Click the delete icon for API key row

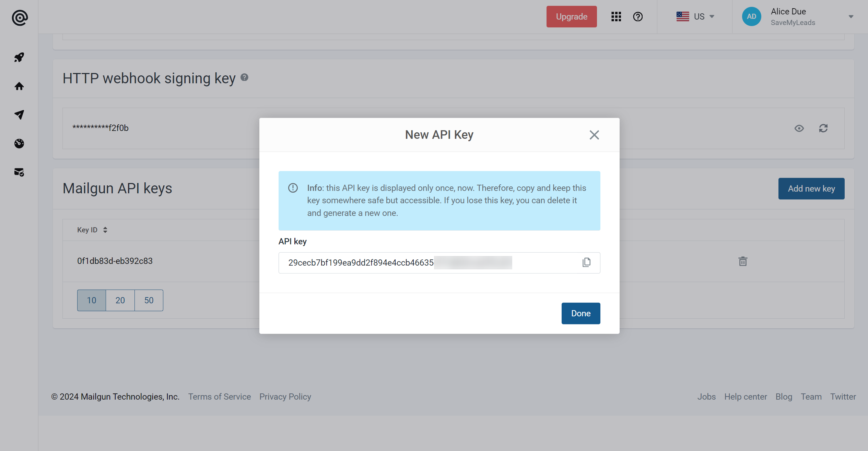tap(743, 261)
